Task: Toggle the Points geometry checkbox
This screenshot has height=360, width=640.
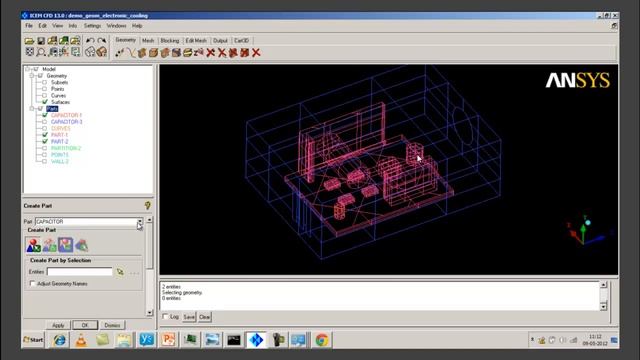Action: click(x=44, y=89)
